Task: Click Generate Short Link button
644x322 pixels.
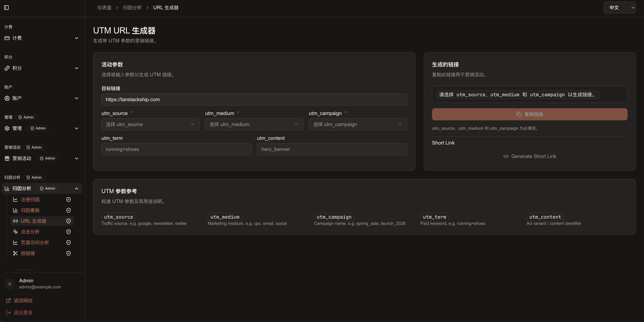Action: coord(529,156)
